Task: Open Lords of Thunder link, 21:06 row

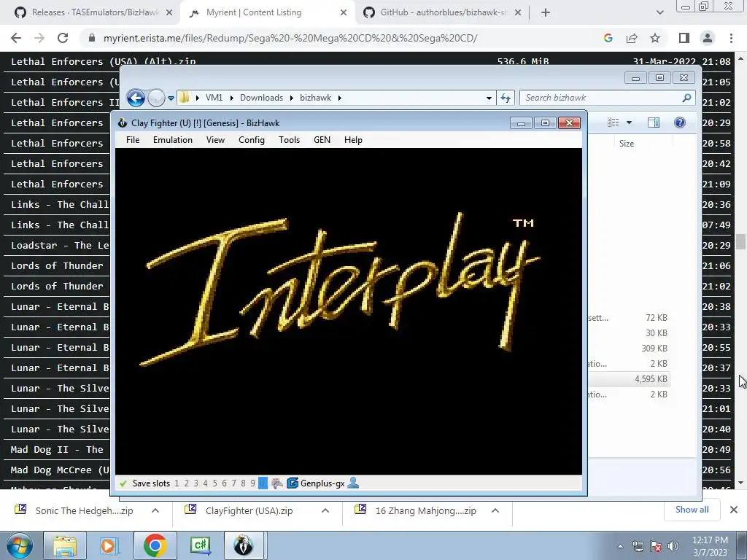Action: [x=57, y=265]
